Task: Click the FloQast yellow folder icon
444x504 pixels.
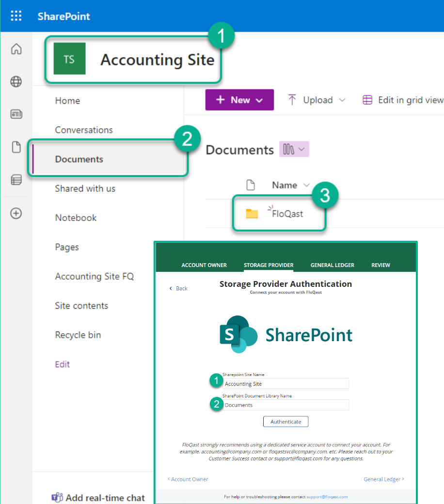Action: coord(252,213)
